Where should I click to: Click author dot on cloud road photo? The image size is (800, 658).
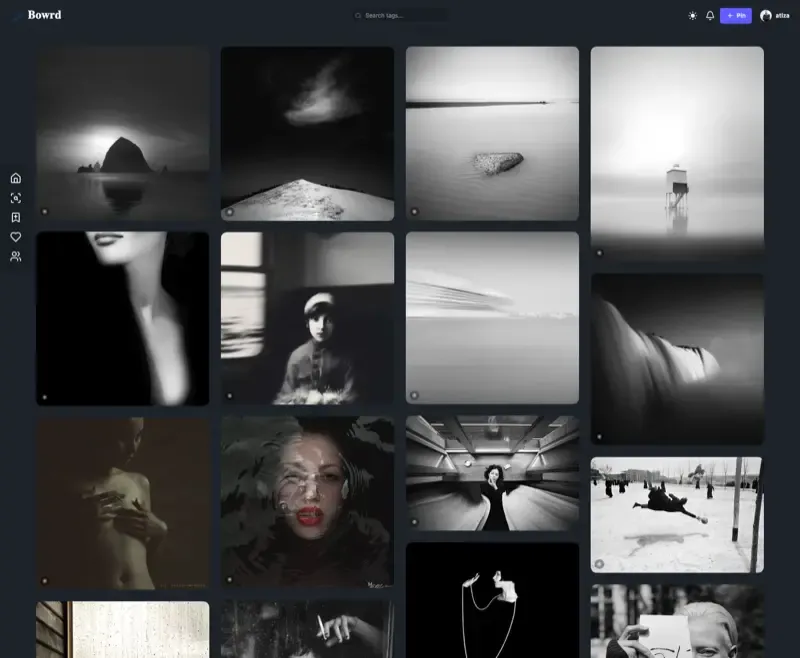230,212
